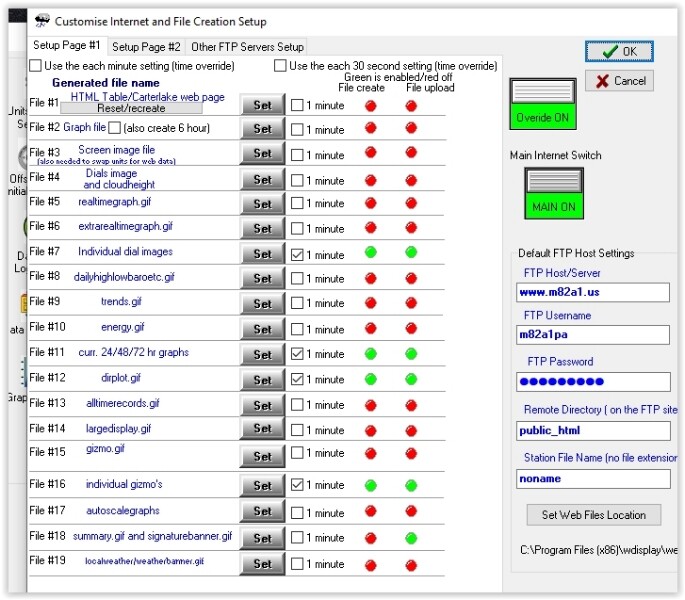Click HTML Table/Carterlake web page label

pos(148,97)
